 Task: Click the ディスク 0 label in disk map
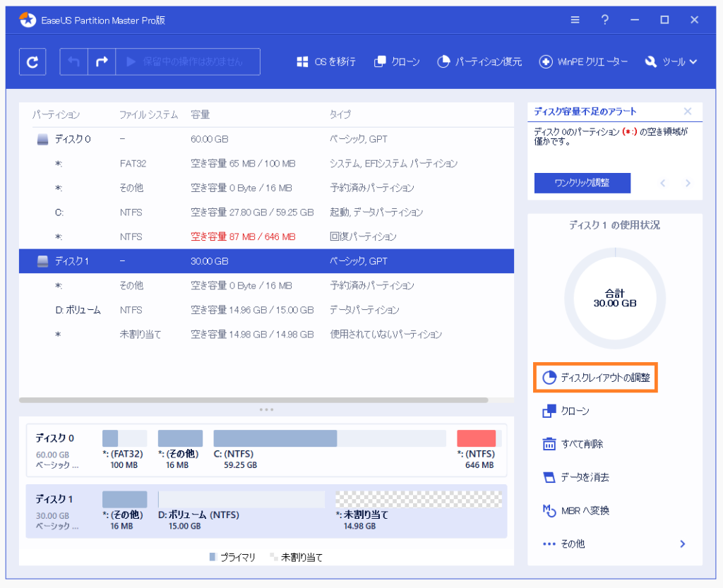point(55,438)
